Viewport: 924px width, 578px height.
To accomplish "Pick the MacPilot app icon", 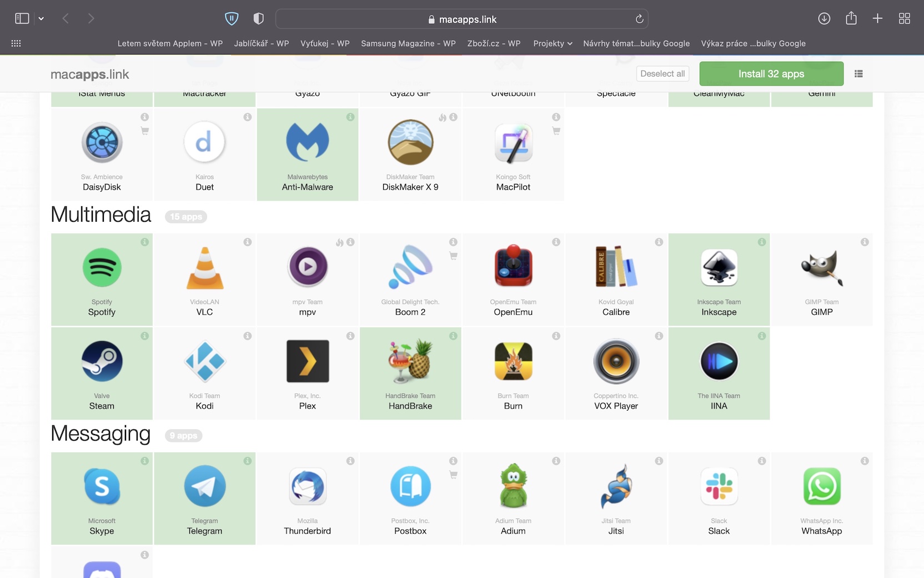I will click(513, 143).
